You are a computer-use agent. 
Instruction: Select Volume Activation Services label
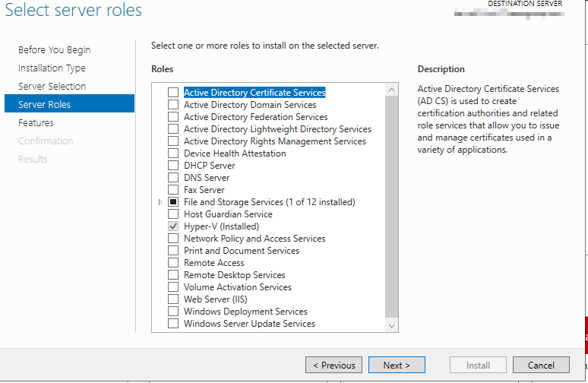coord(238,287)
